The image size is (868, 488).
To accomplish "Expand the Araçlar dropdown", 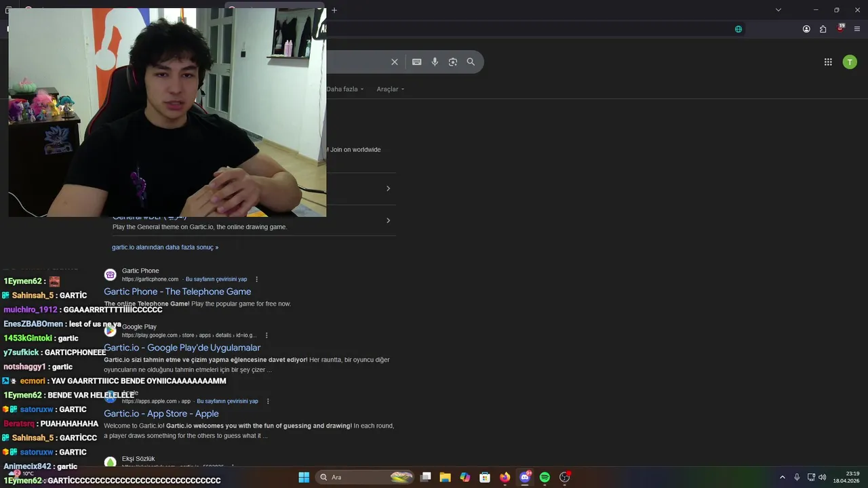I will tap(391, 89).
